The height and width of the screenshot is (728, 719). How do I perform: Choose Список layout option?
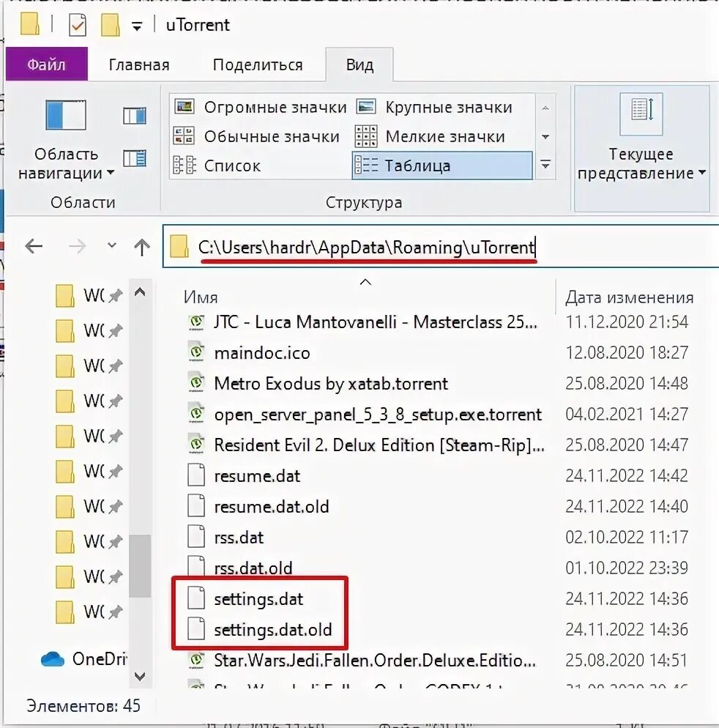[x=217, y=166]
